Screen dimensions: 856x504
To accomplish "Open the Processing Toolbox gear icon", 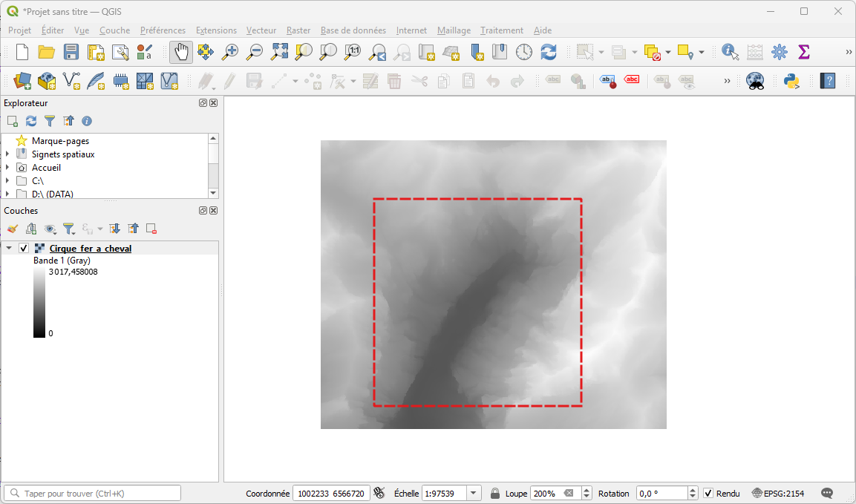I will coord(779,52).
